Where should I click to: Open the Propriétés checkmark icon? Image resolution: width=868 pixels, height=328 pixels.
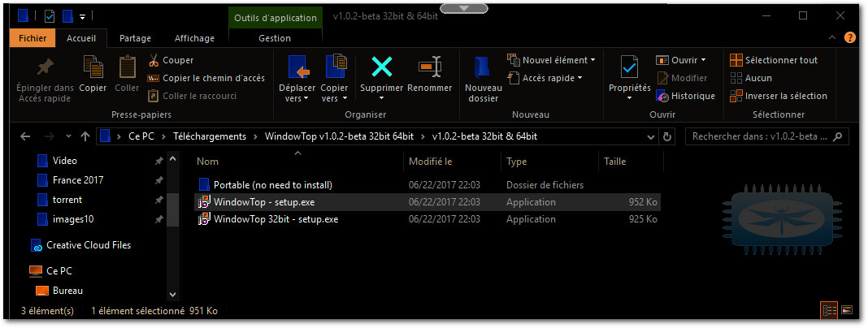(x=629, y=67)
